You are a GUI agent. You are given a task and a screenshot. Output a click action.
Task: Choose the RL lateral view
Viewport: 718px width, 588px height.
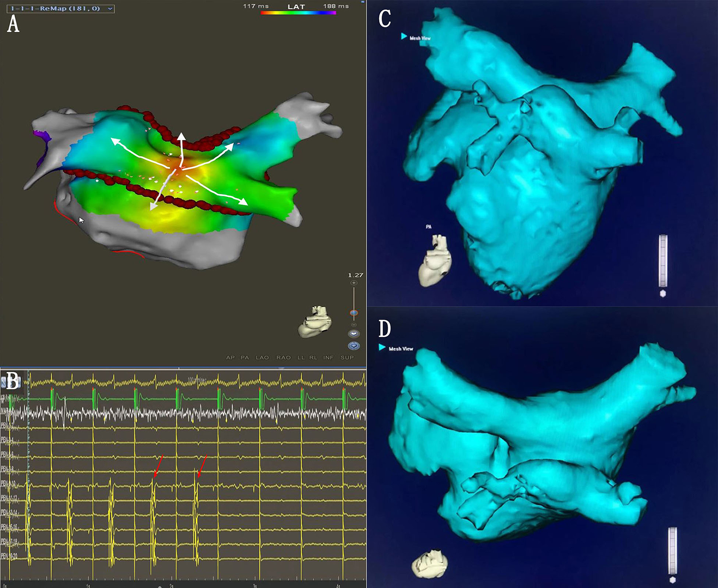(313, 358)
